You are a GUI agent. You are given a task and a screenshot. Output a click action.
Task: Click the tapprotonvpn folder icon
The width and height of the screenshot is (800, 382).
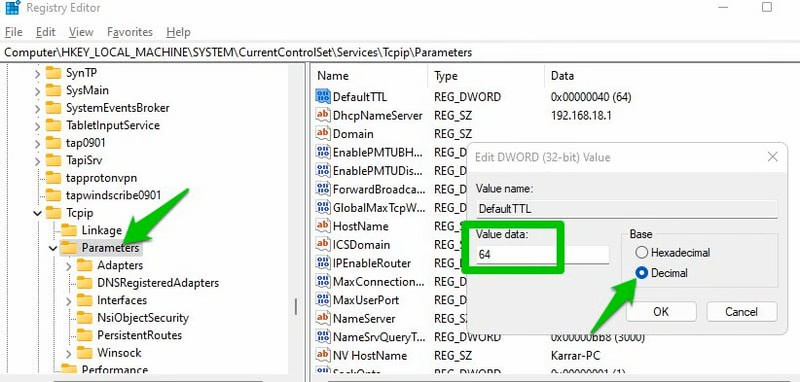pos(53,178)
